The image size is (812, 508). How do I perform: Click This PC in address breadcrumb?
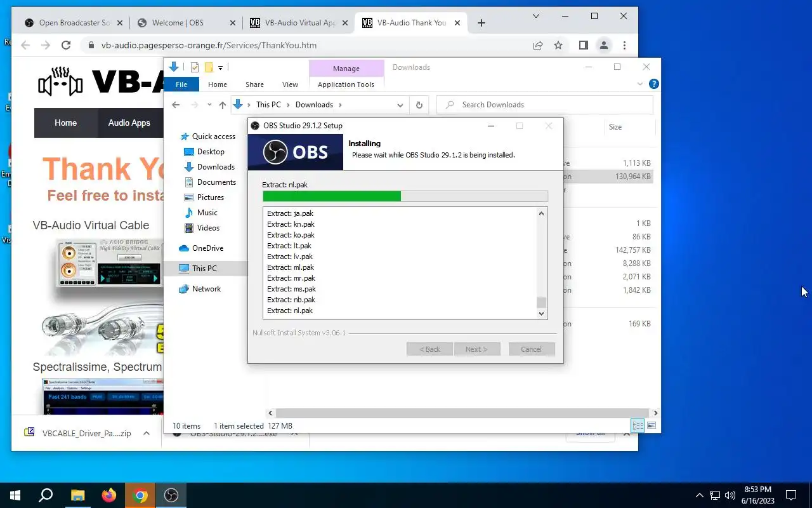268,105
